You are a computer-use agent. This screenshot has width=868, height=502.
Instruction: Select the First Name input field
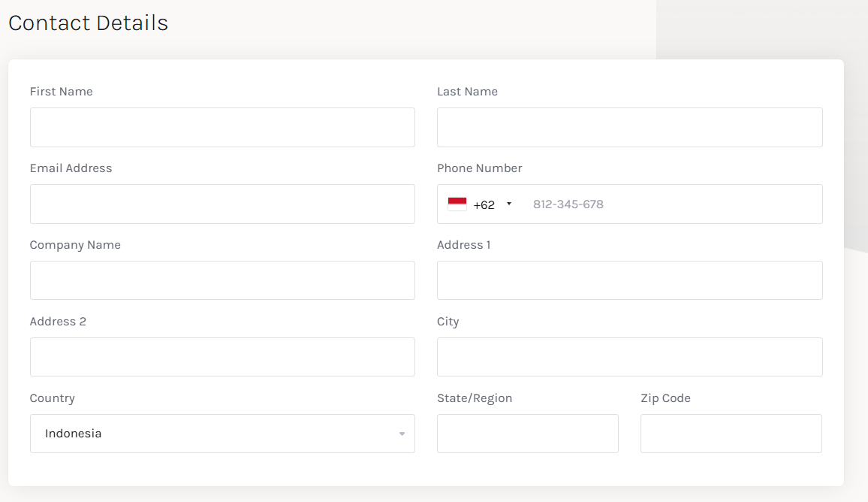(222, 127)
